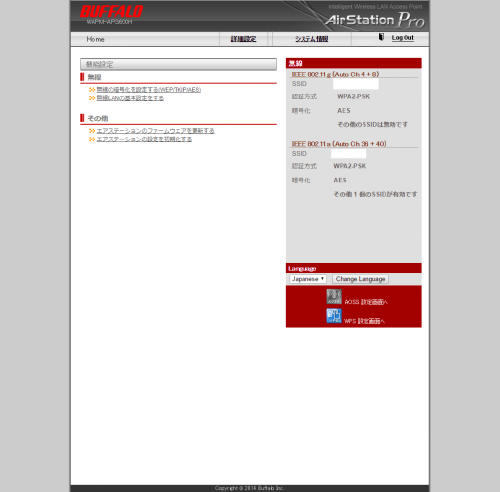
Task: Open the WPS setup screen icon
Action: point(334,316)
